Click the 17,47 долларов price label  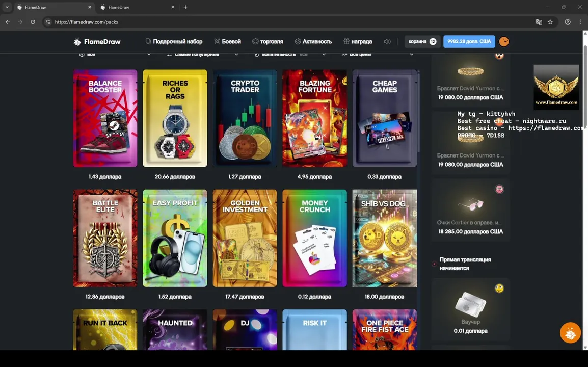coord(245,297)
